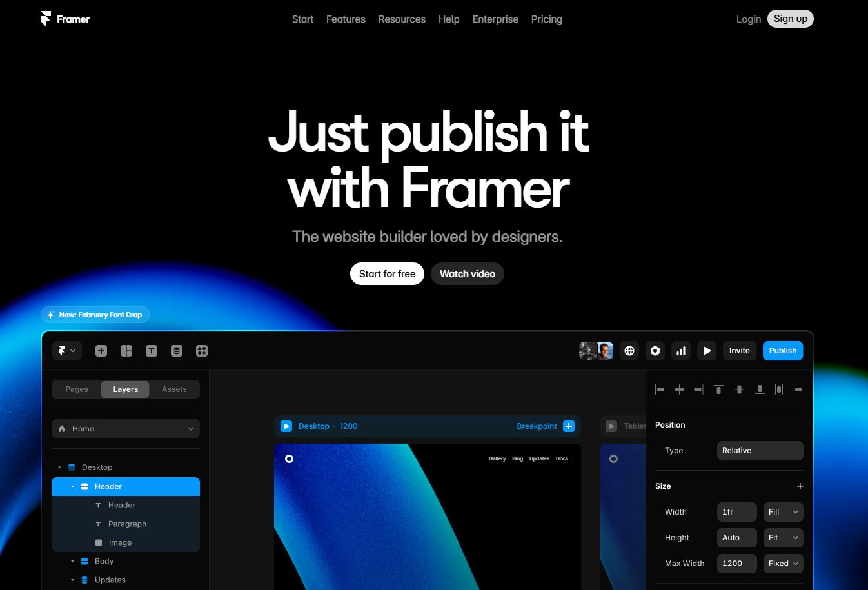Click the Framer logo in the site header
Image resolution: width=868 pixels, height=590 pixels.
[x=64, y=19]
